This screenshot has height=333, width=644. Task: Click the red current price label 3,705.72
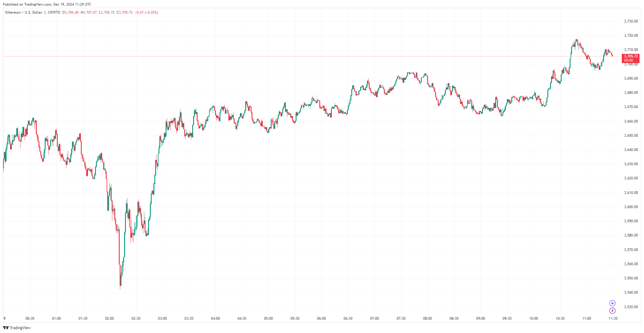tap(630, 58)
